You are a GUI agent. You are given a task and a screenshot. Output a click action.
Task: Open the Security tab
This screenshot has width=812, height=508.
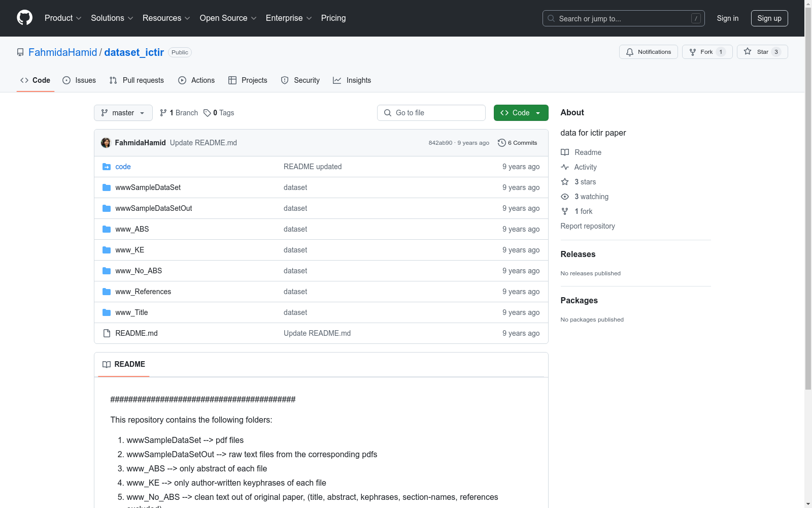300,80
